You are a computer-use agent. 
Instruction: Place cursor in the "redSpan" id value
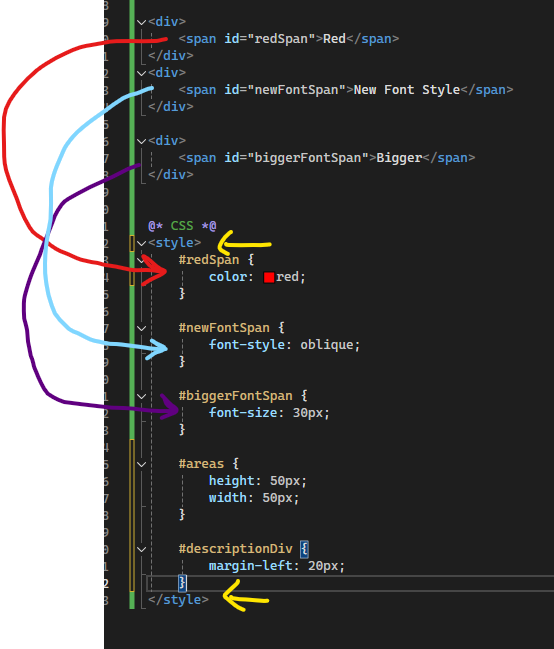[x=281, y=39]
